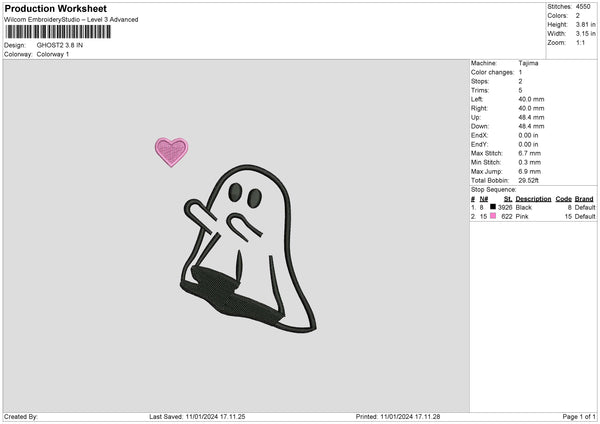Click the pink heart embroidery design
Image resolution: width=600 pixels, height=424 pixels.
pos(171,152)
